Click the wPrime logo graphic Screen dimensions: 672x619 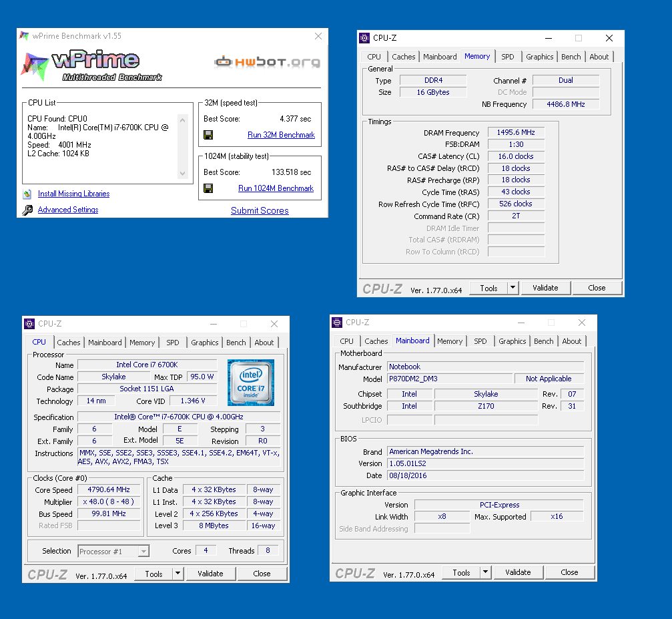point(91,65)
